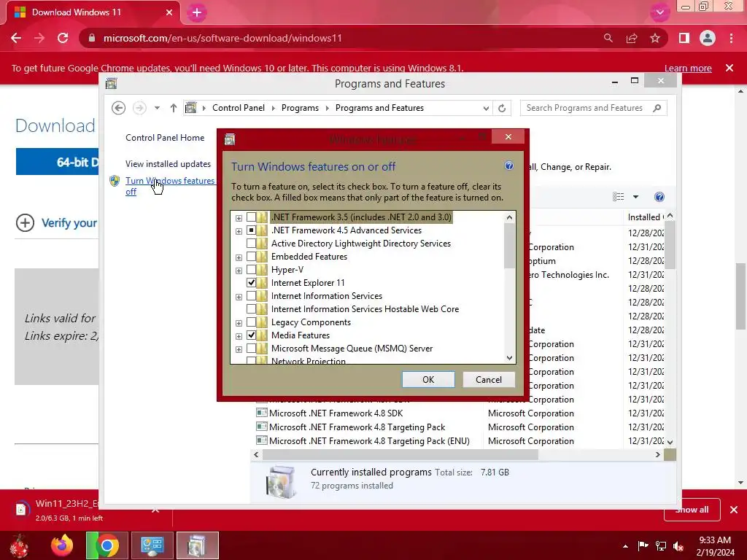Enable Embedded Features checkbox
The height and width of the screenshot is (560, 747).
(251, 257)
